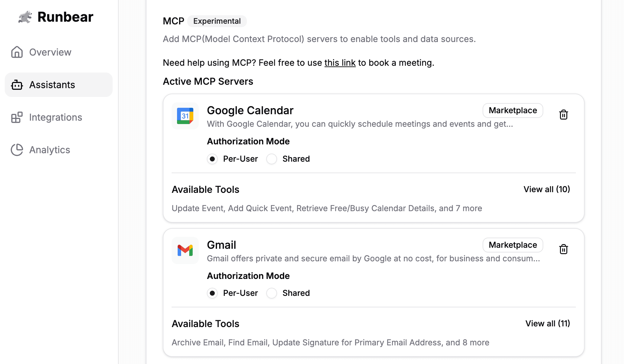Click the Google Calendar Marketplace badge
624x364 pixels.
pos(512,110)
